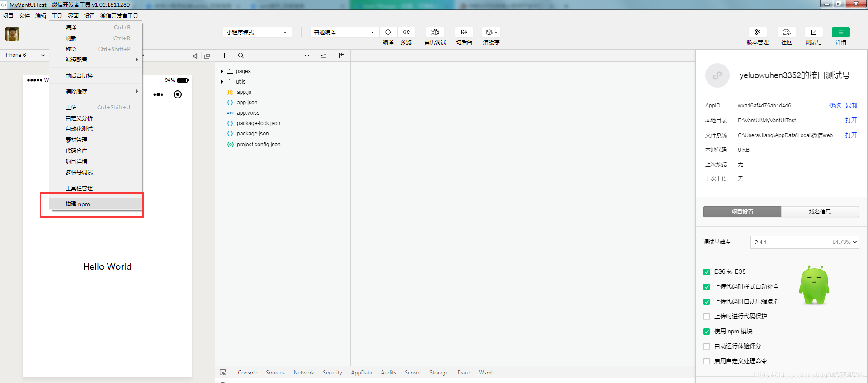Enable 启用自定义处理命令 checkbox
868x383 pixels.
click(707, 361)
